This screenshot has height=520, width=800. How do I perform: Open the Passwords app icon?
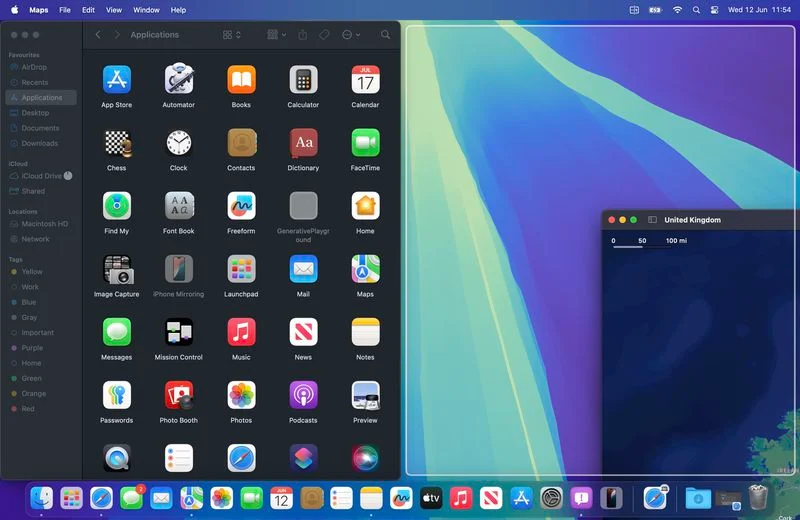(117, 395)
